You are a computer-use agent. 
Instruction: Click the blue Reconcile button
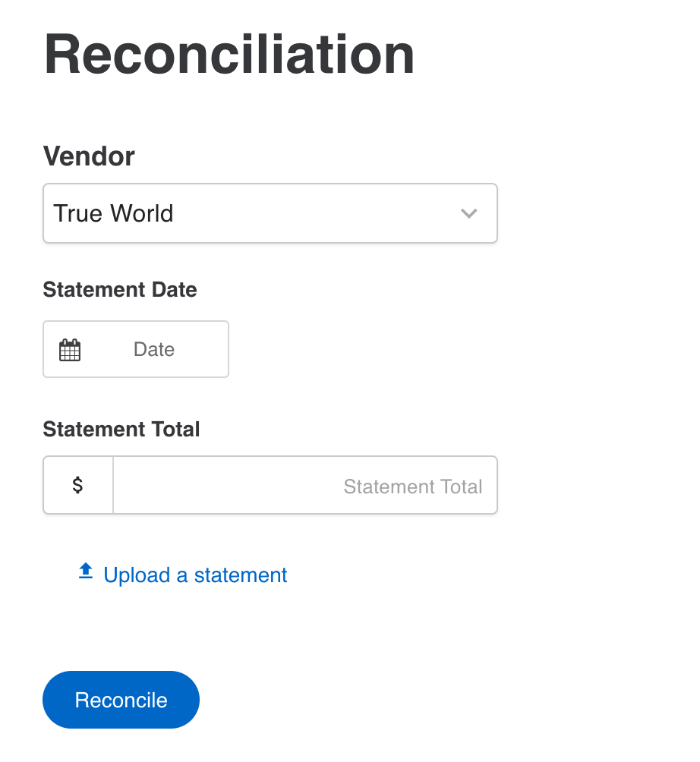(x=121, y=700)
